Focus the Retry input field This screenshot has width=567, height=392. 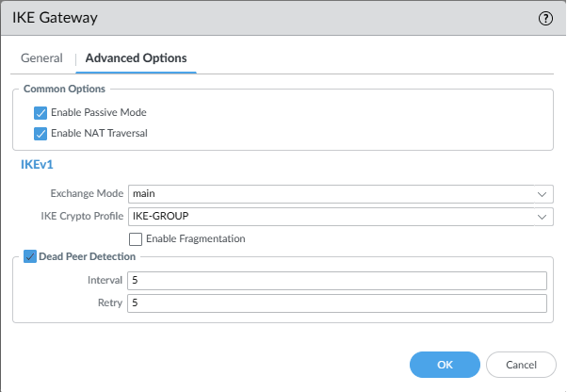point(337,303)
